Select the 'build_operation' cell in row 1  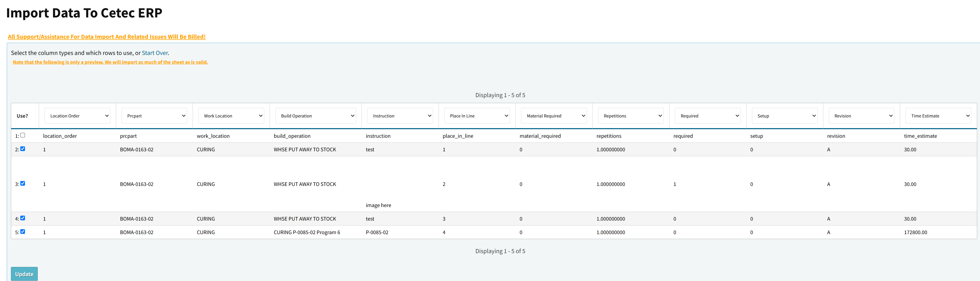tap(292, 136)
